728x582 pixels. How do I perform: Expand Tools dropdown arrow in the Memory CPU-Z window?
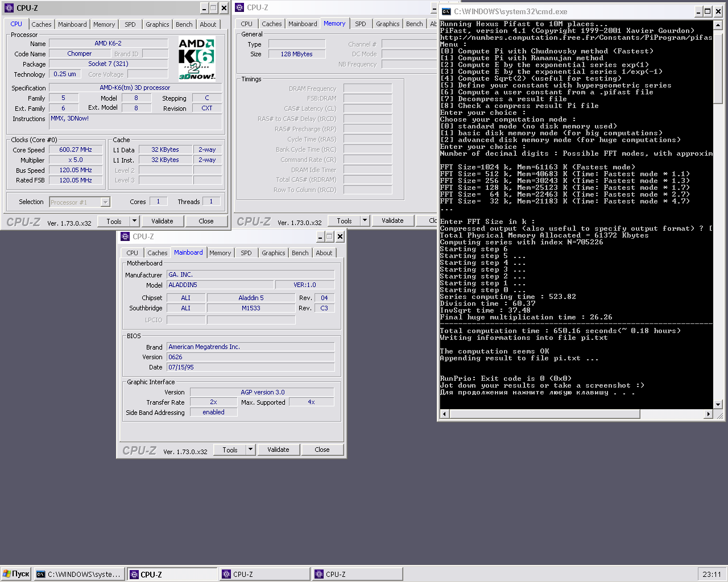365,221
